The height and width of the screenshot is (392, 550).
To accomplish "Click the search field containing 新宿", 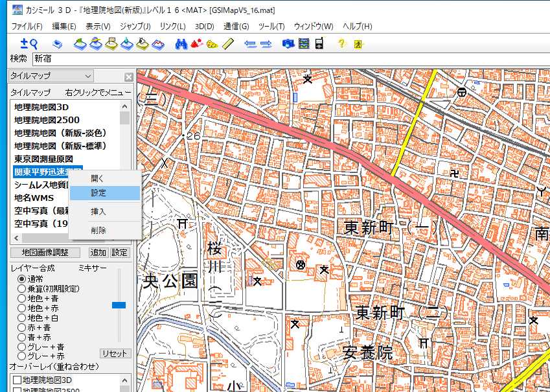I will point(291,58).
